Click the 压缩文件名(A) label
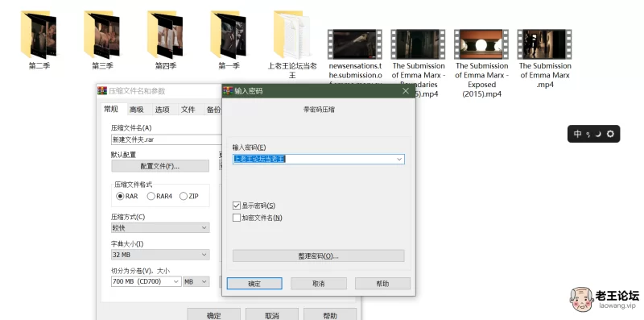This screenshot has width=644, height=320. [x=131, y=128]
